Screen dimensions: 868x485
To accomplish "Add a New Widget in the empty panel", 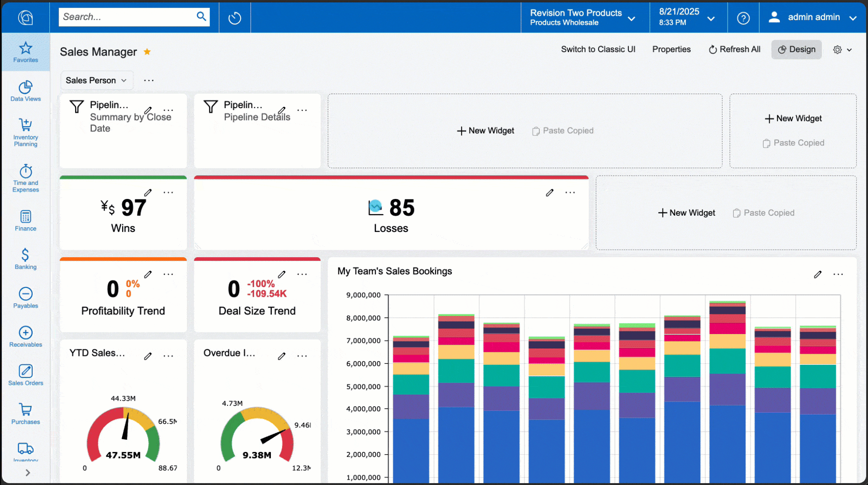I will 485,130.
